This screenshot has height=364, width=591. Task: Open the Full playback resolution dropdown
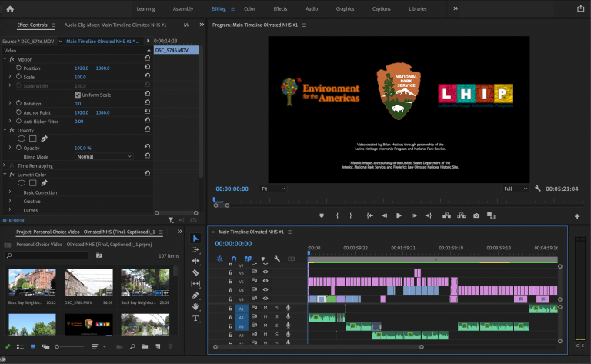[516, 189]
